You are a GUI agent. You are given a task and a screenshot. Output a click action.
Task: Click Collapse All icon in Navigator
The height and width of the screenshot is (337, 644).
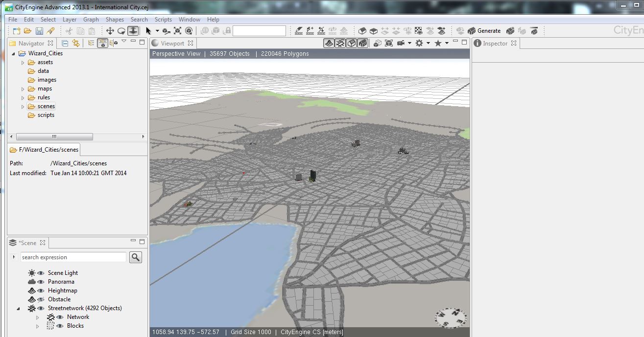(x=65, y=43)
